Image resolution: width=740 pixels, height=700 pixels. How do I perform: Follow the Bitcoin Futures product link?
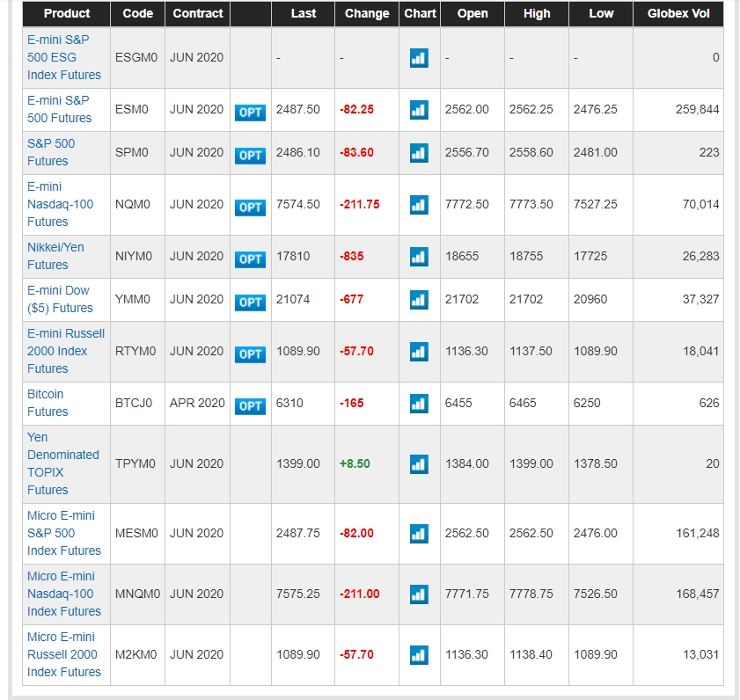[48, 403]
